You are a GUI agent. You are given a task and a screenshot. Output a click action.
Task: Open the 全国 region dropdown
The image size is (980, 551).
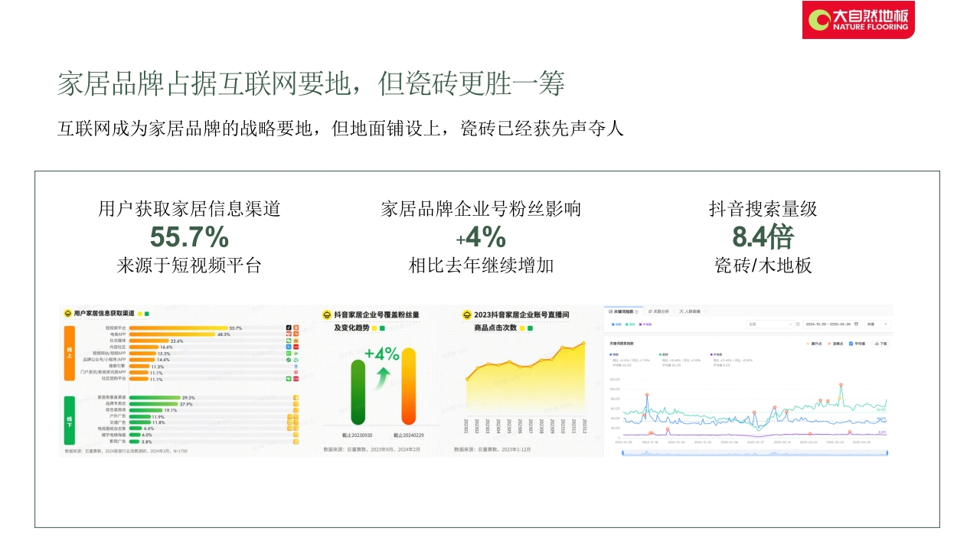click(x=770, y=324)
